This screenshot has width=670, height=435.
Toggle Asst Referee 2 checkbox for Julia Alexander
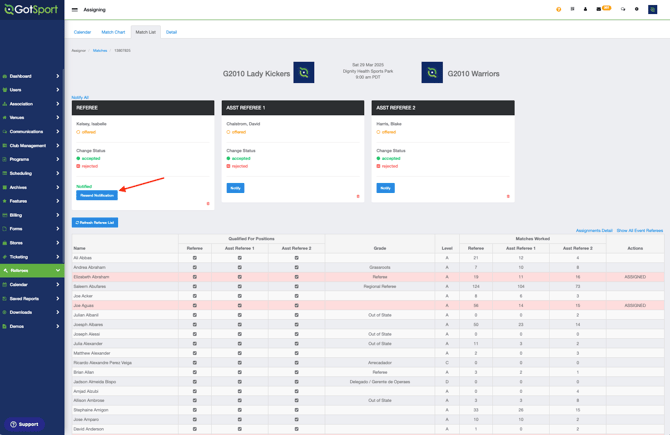click(x=297, y=344)
